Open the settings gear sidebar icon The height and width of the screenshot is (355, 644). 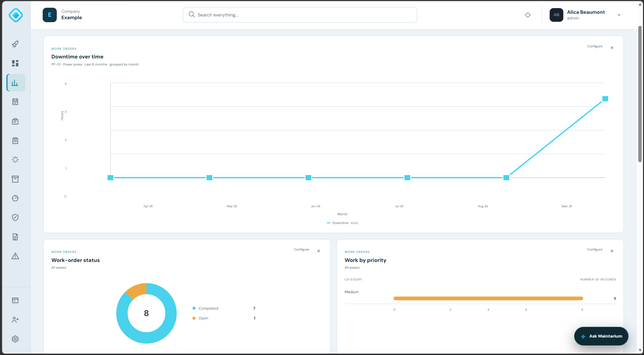pyautogui.click(x=15, y=339)
